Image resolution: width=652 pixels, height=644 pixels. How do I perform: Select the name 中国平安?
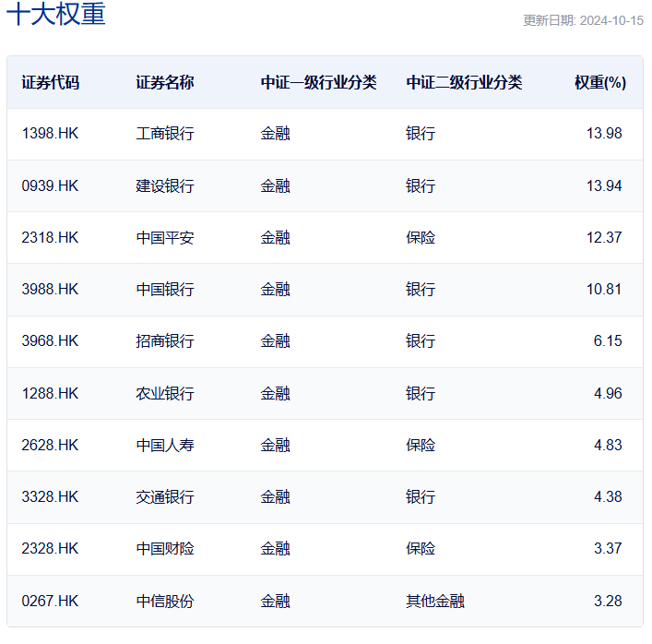(x=165, y=237)
